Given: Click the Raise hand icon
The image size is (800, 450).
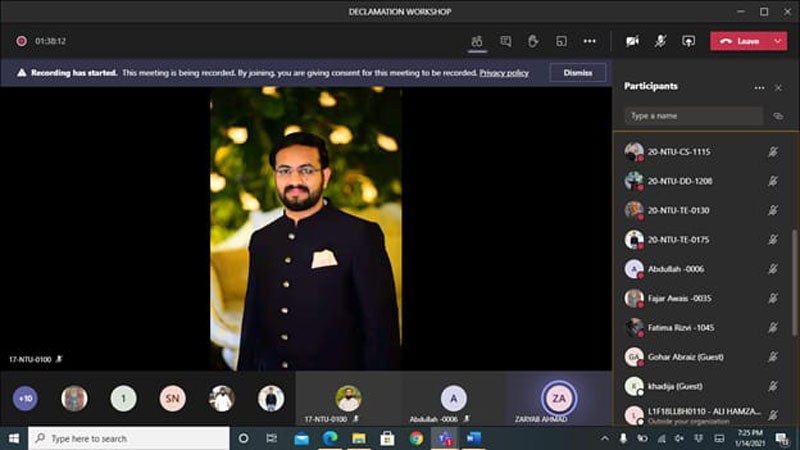Looking at the screenshot, I should click(533, 41).
